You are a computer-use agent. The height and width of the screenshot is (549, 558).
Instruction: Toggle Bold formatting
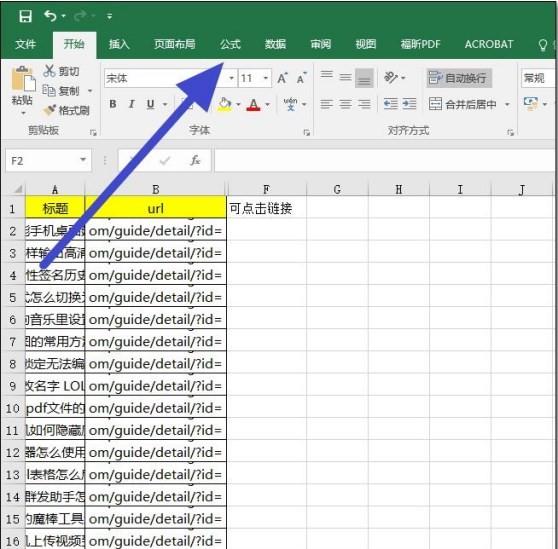(x=113, y=104)
